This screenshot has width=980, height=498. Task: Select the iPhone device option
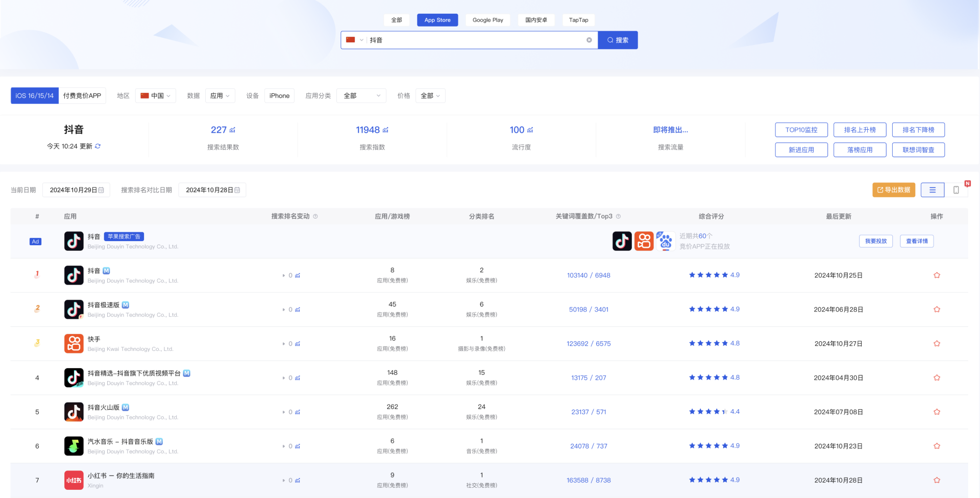[x=279, y=96]
